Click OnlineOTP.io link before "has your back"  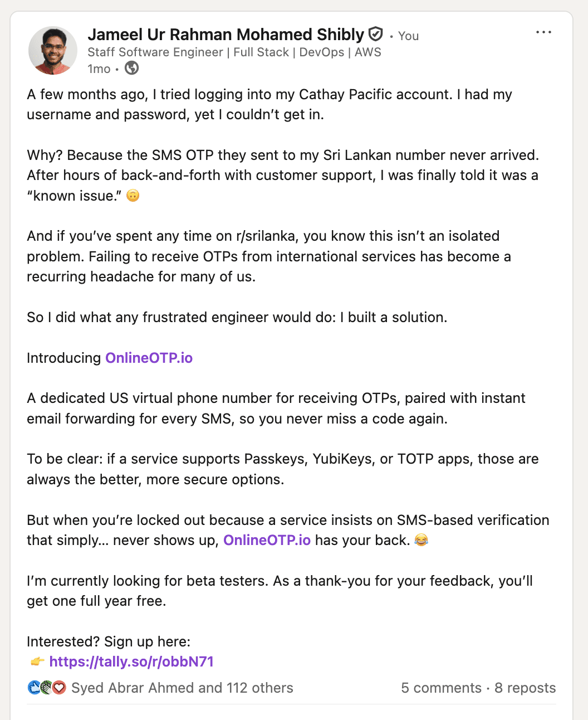[x=267, y=540]
